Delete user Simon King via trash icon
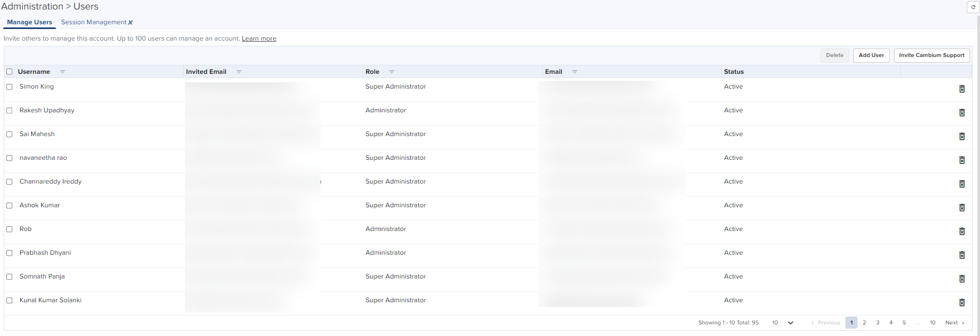980x336 pixels. coord(962,89)
